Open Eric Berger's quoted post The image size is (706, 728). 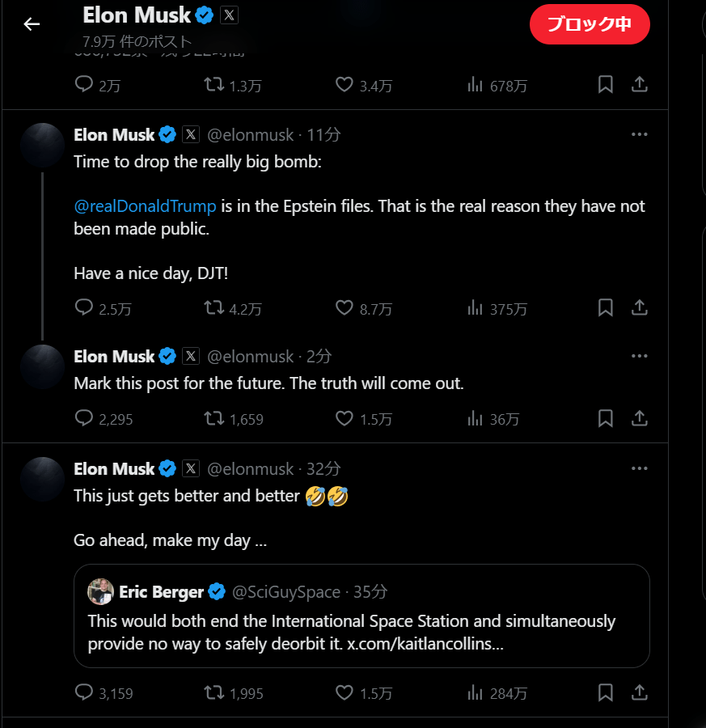(x=361, y=631)
